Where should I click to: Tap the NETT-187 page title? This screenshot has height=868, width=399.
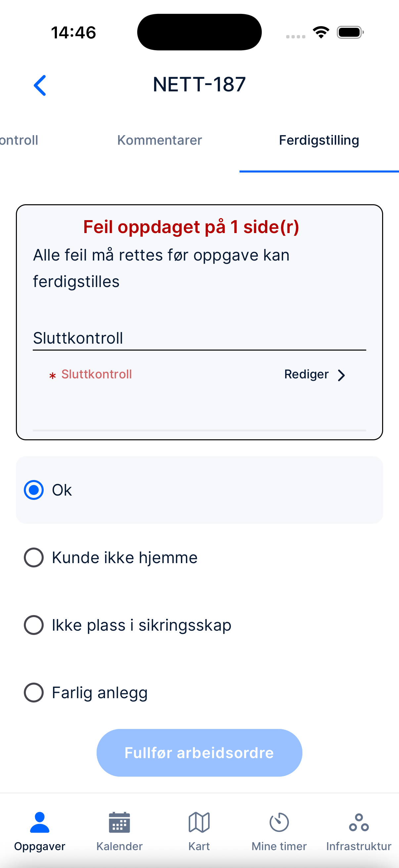(199, 84)
